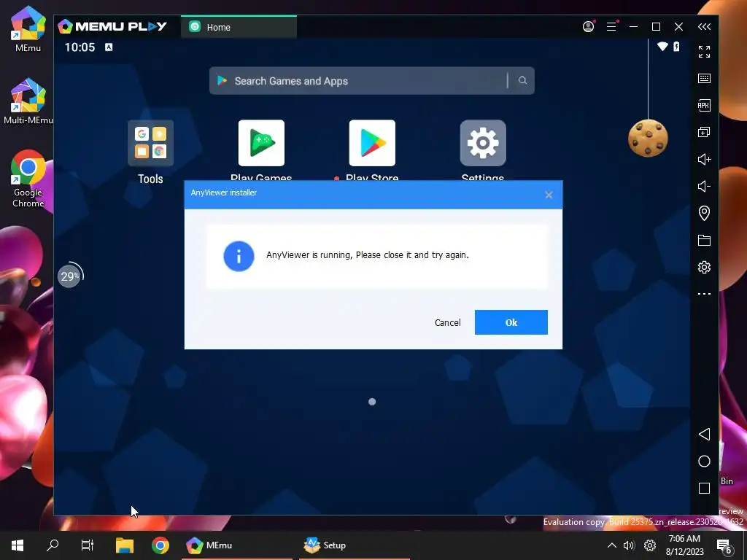Open the keymapping keyboard tool
Screen dimensions: 747x560
[x=704, y=79]
